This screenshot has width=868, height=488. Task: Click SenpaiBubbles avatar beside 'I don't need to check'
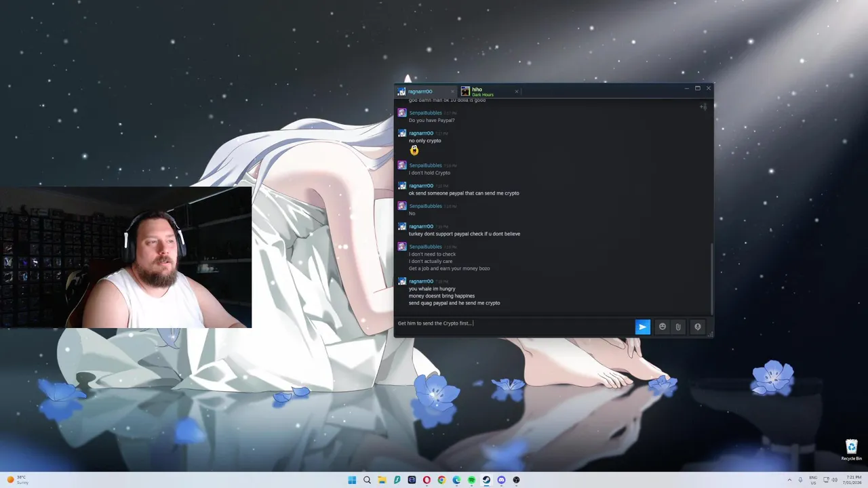tap(402, 247)
